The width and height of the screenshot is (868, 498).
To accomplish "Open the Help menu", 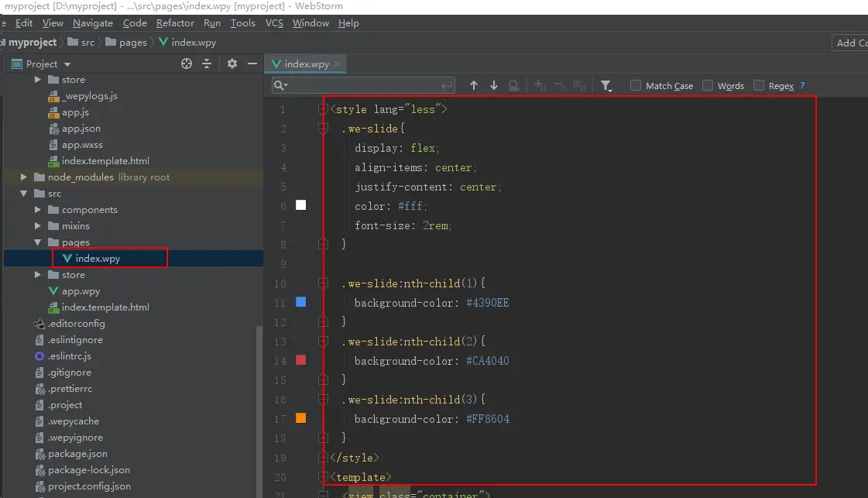I will [348, 23].
